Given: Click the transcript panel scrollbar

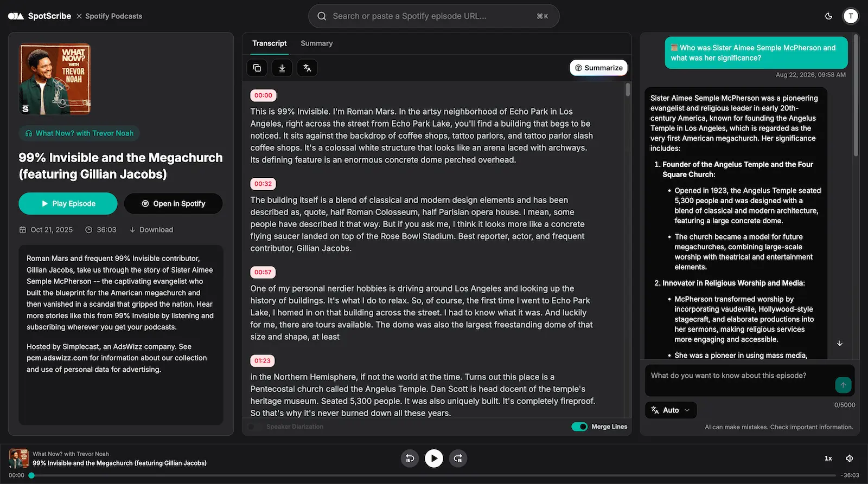Looking at the screenshot, I should click(628, 90).
